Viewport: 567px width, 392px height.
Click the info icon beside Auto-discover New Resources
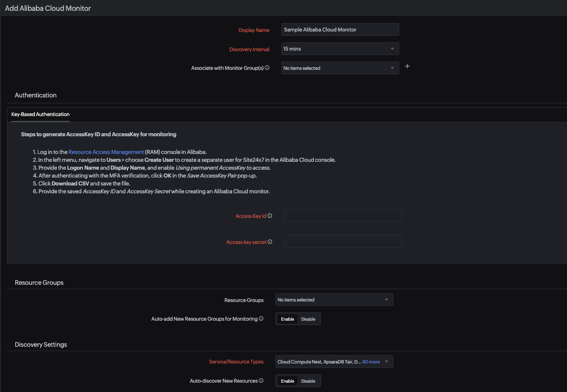coord(261,381)
